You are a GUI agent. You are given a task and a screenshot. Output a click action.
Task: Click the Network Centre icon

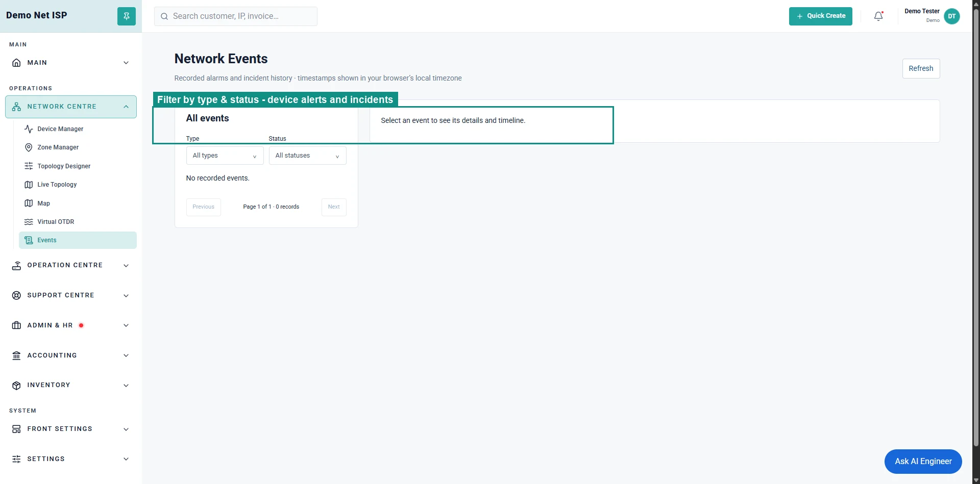(x=16, y=107)
